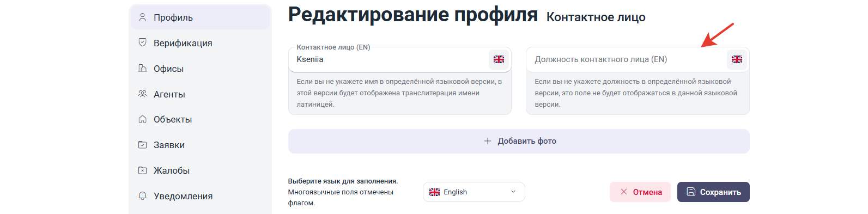Viewport: 868px width, 214px height.
Task: Click the shield icon beside Верификация
Action: pos(143,42)
